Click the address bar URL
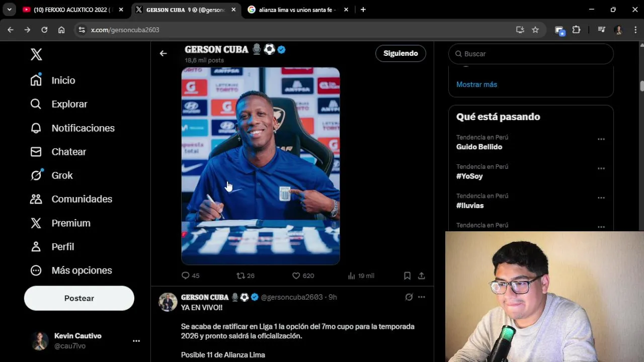 pos(125,30)
